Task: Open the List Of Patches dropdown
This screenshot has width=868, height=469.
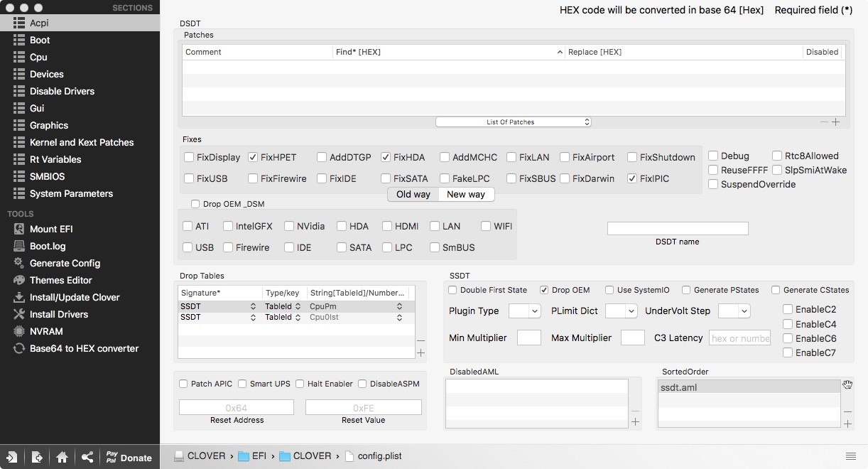Action: (x=513, y=122)
